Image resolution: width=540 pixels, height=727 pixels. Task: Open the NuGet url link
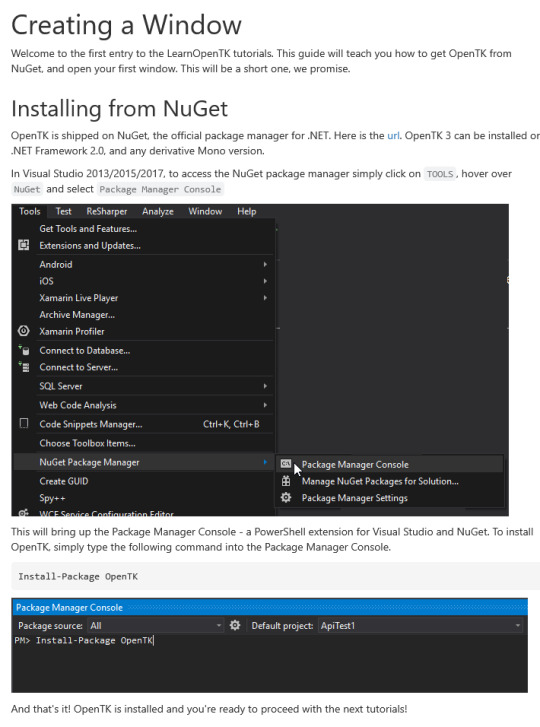click(x=393, y=136)
